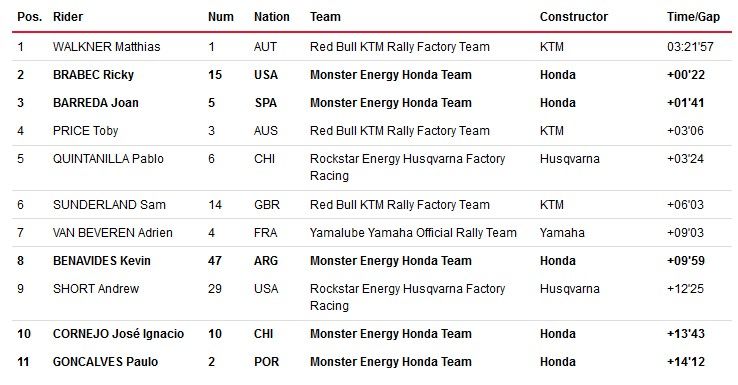Click the Time/Gap column header

click(693, 17)
